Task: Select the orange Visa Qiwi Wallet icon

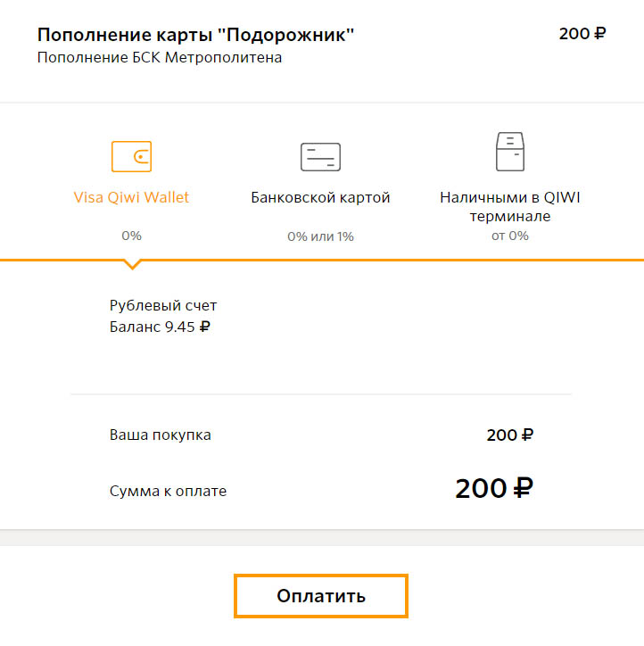Action: 131,156
